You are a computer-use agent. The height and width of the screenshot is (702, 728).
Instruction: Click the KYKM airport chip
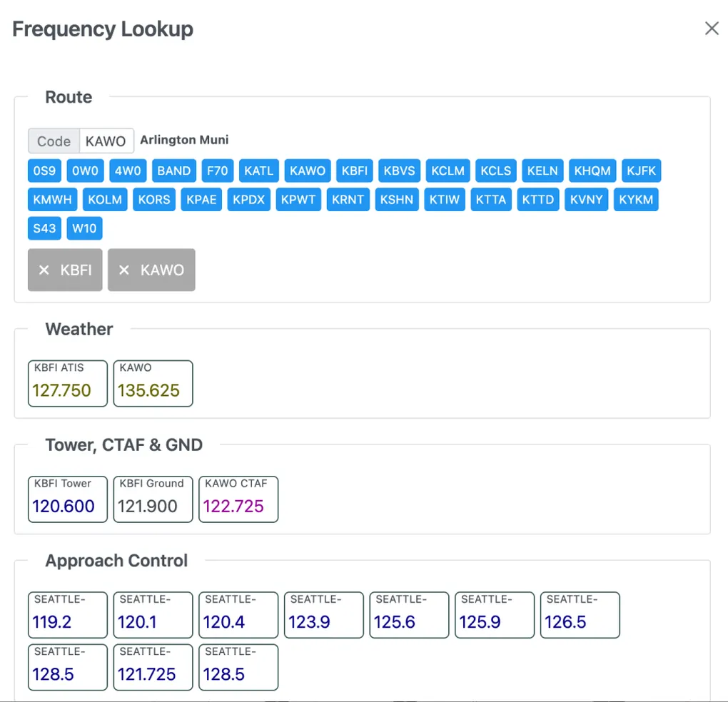(x=636, y=200)
